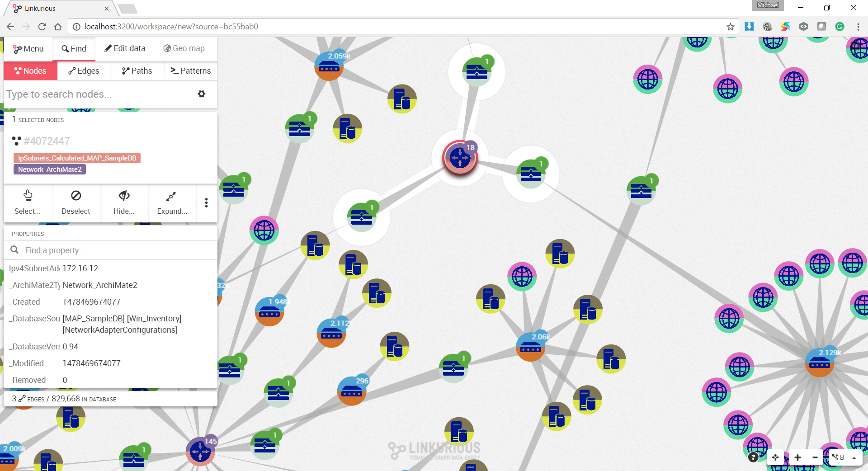Hide the selected node via Hide...
This screenshot has width=868, height=471.
click(124, 203)
